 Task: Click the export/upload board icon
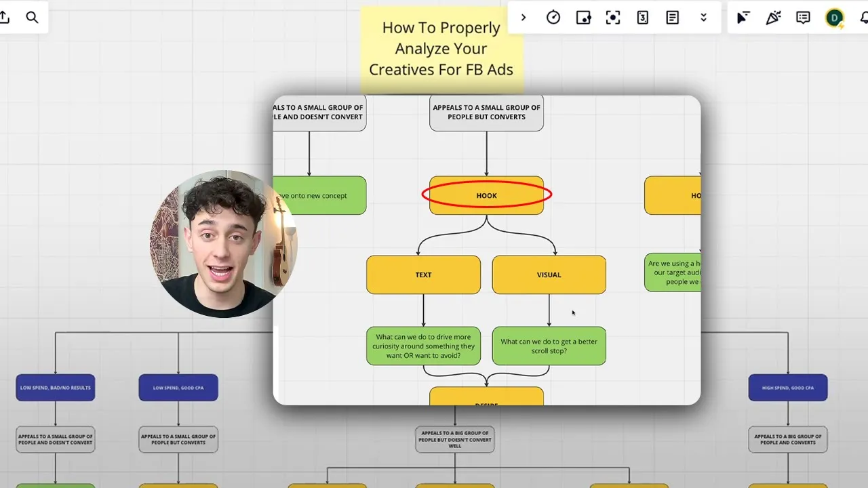[4, 17]
